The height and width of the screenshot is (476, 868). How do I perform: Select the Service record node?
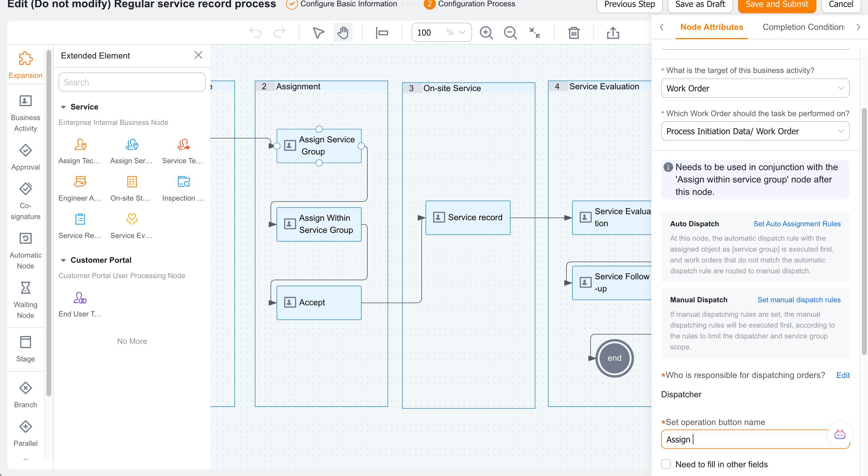pyautogui.click(x=468, y=218)
